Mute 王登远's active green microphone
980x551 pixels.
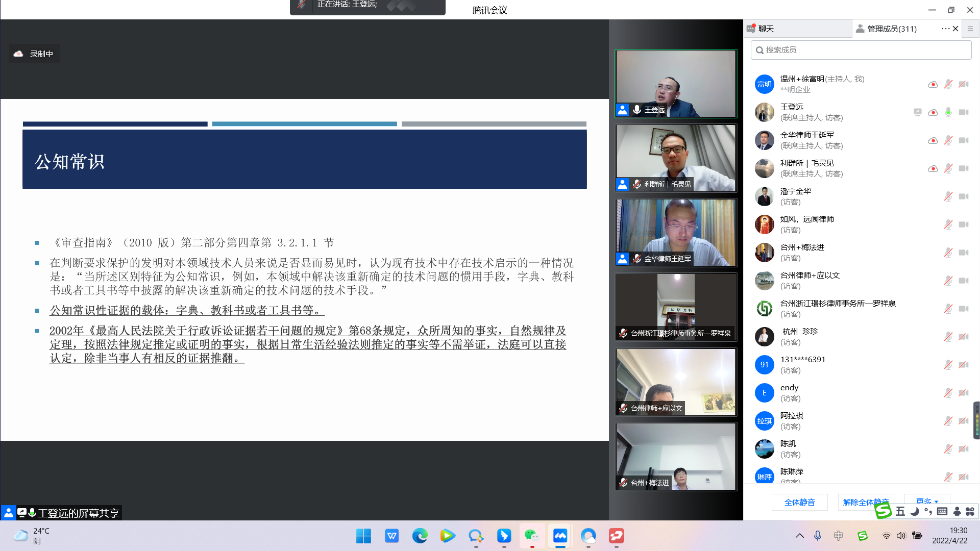pos(948,112)
